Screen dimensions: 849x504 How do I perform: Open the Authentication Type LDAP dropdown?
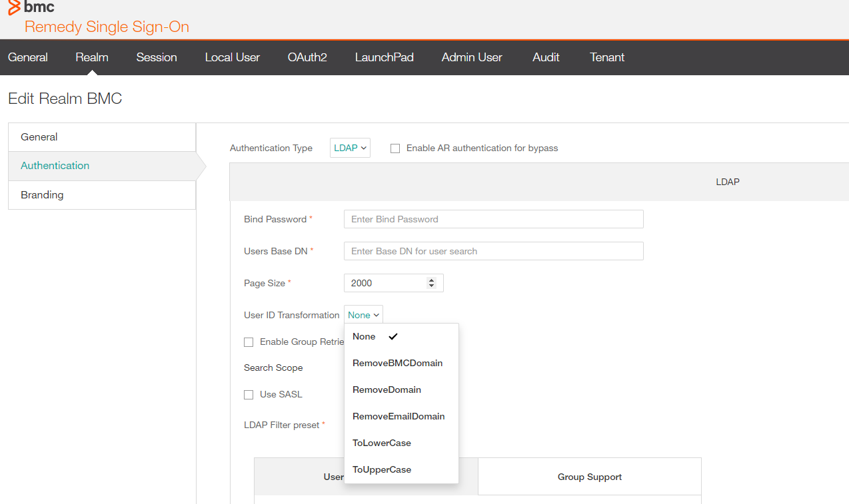350,148
